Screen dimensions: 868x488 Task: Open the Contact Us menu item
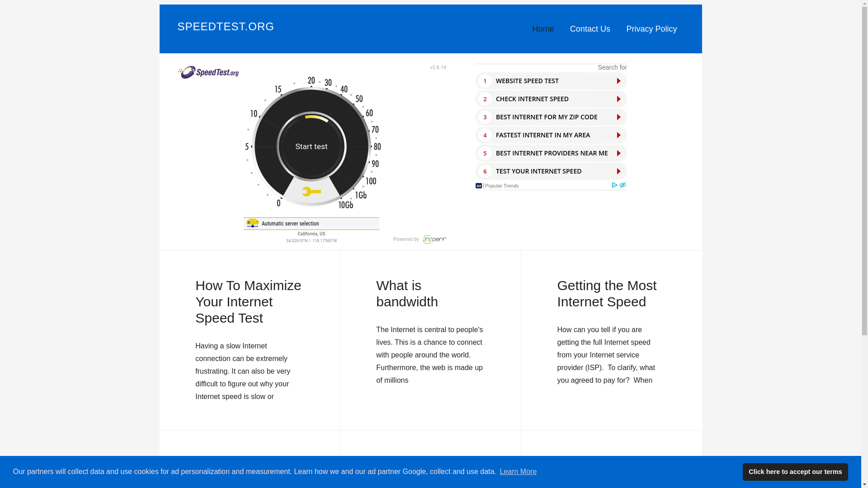pos(590,29)
